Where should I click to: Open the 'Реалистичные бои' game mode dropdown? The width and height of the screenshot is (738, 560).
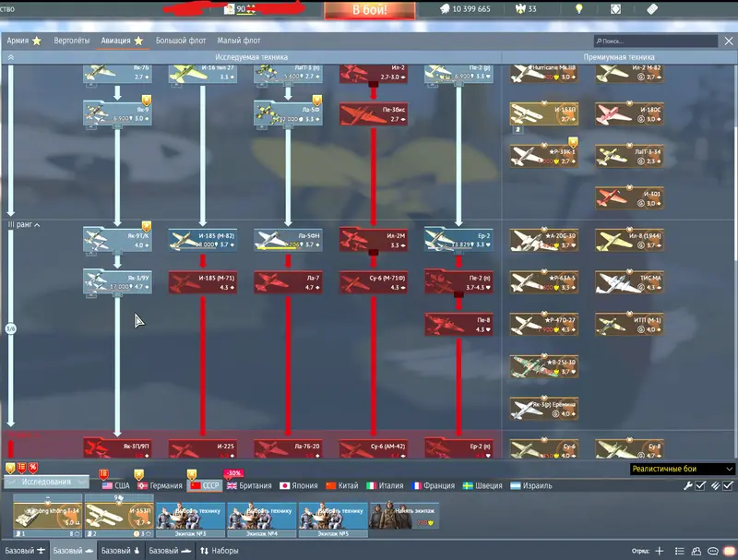pos(683,469)
